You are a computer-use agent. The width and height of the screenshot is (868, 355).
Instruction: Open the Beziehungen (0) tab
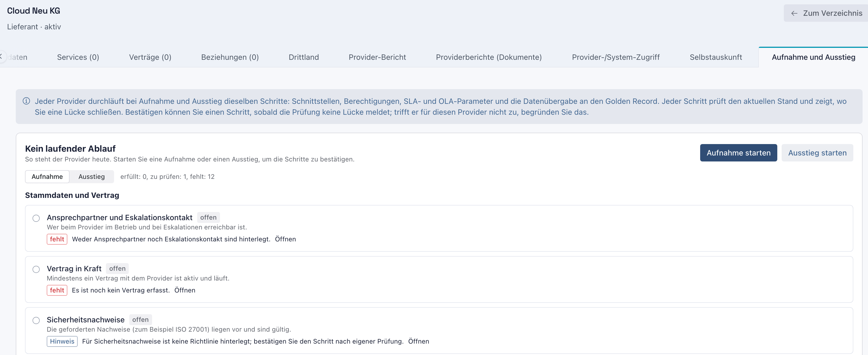tap(230, 57)
